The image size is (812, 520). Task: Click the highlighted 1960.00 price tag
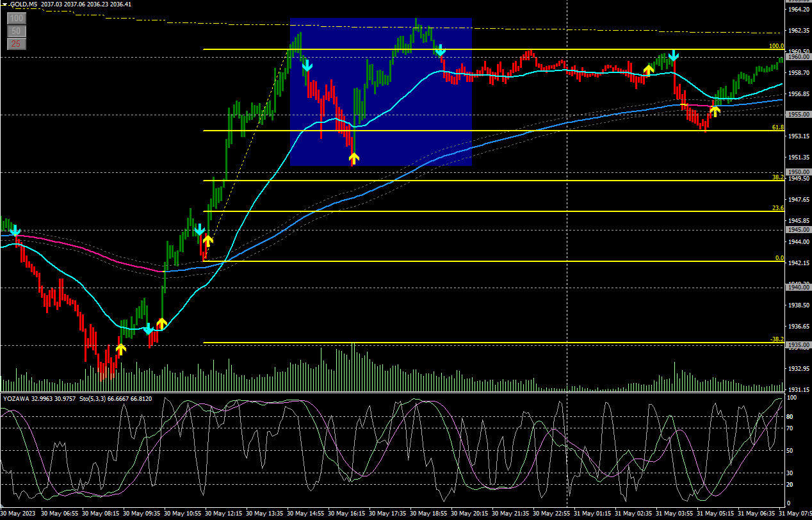(x=799, y=57)
